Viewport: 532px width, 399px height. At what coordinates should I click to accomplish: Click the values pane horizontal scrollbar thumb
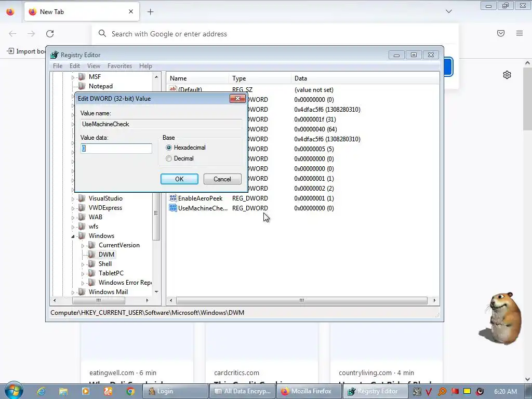[302, 300]
